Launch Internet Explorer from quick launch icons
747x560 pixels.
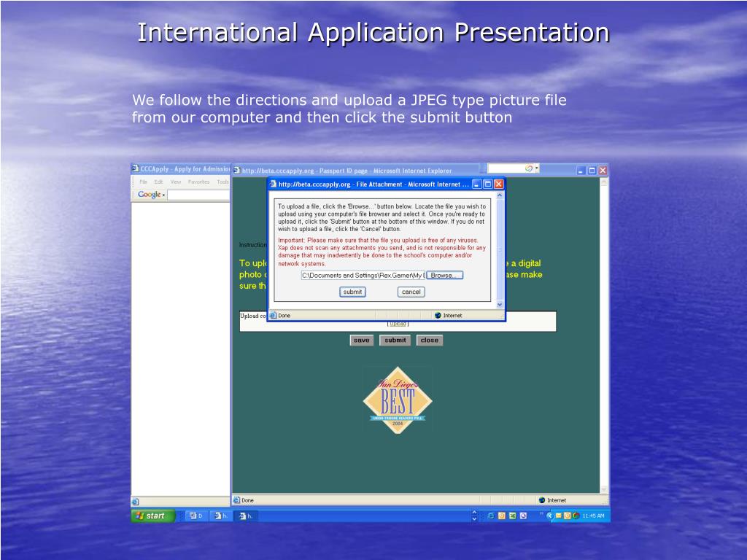pos(491,516)
